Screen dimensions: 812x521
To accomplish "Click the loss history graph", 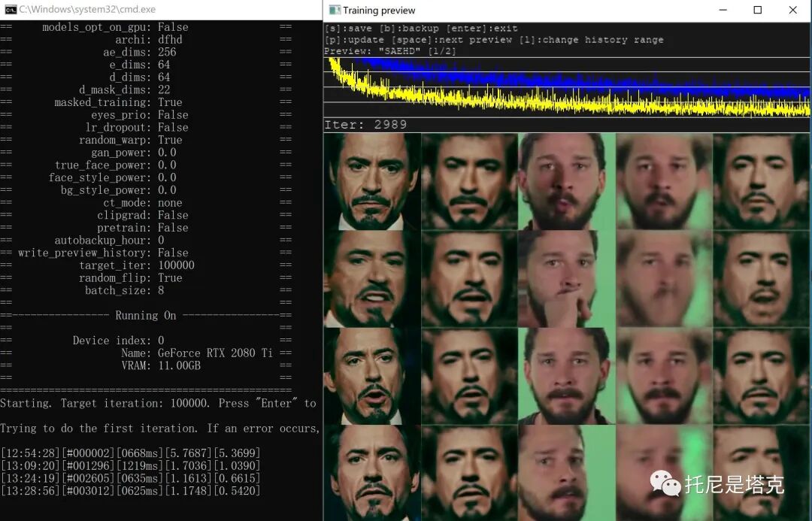I will point(567,87).
